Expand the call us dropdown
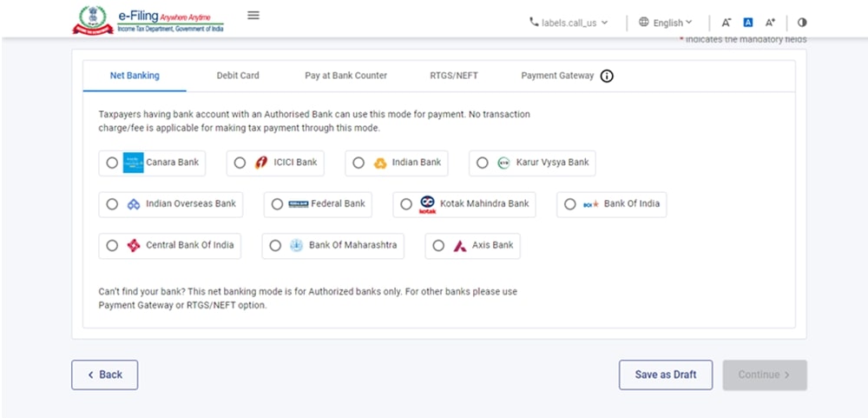Image resolution: width=868 pixels, height=418 pixels. (569, 23)
